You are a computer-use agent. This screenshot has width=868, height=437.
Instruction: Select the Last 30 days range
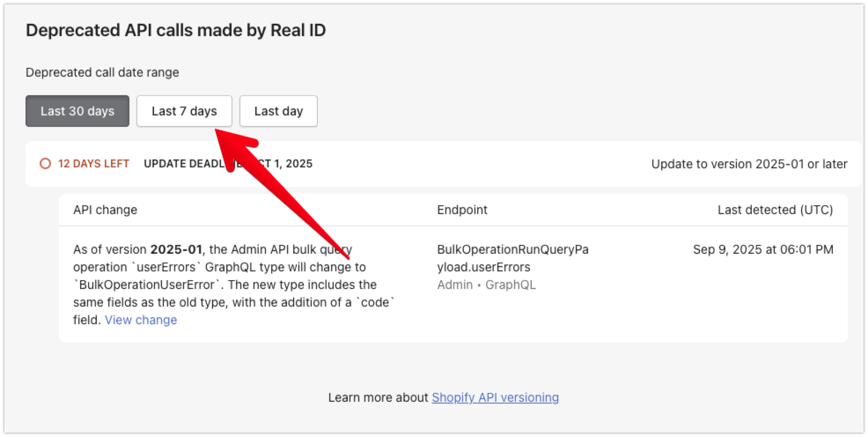point(77,111)
